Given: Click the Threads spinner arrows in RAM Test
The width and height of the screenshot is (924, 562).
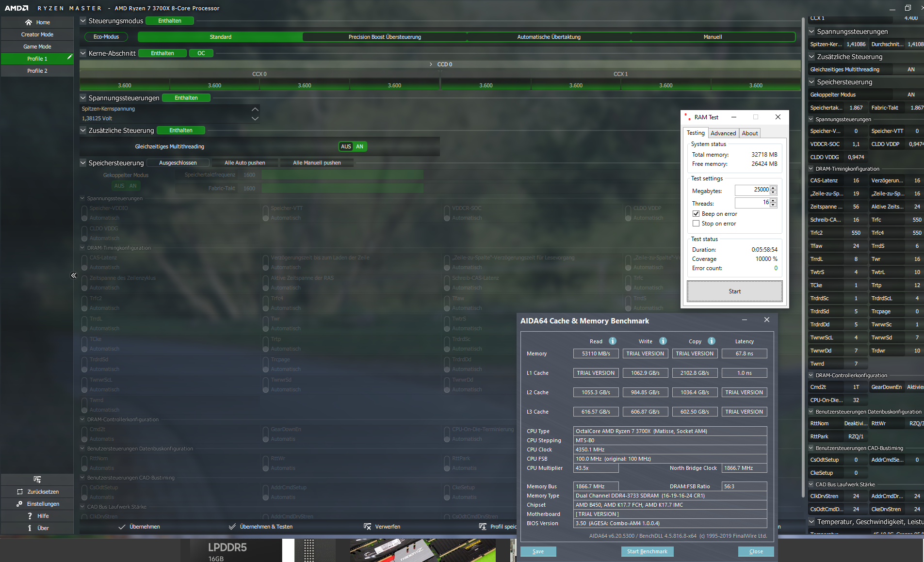Looking at the screenshot, I should (x=773, y=202).
